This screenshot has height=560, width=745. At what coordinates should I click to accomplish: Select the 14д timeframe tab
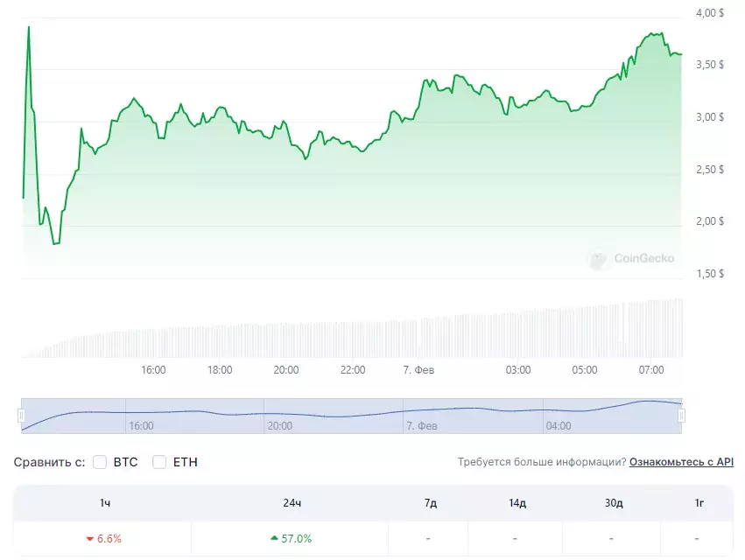(517, 502)
